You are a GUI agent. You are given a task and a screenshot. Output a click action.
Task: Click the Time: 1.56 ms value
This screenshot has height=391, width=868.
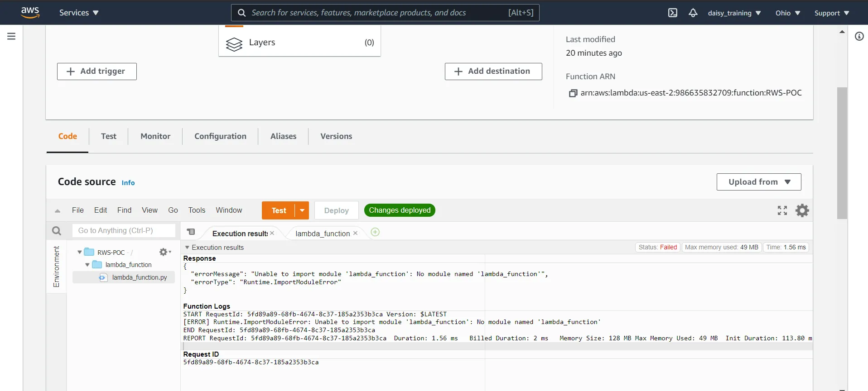[x=786, y=247]
